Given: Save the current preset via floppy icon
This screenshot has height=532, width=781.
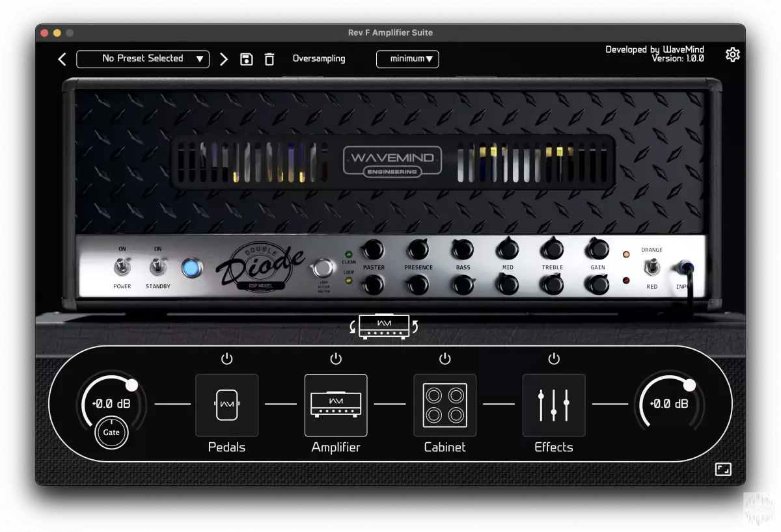Looking at the screenshot, I should click(x=247, y=59).
